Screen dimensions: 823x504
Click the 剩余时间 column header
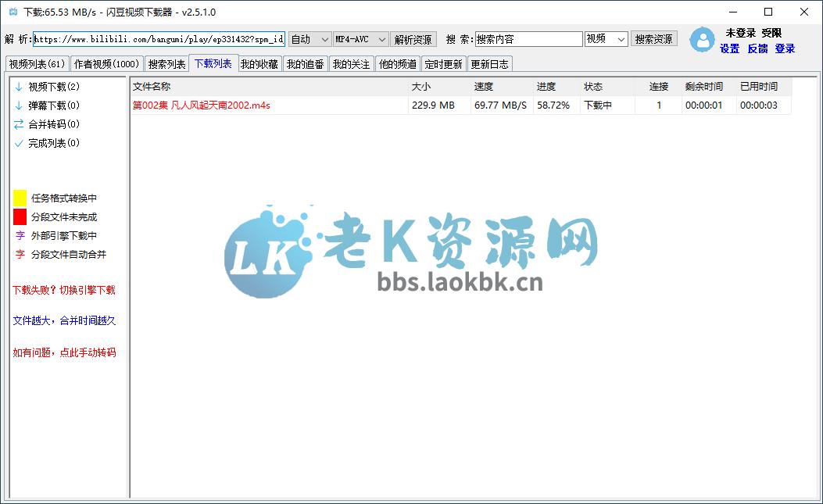tap(709, 87)
